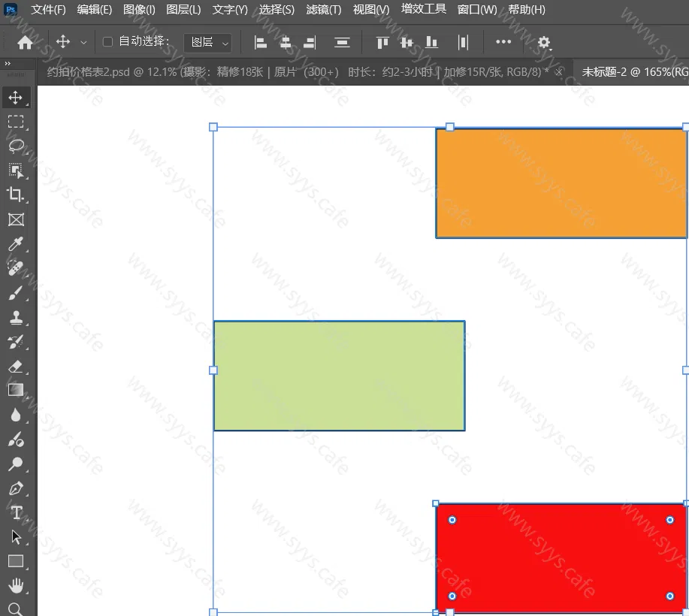Screen dimensions: 689x616
Task: Distribute horizontally in options bar
Action: click(x=463, y=43)
